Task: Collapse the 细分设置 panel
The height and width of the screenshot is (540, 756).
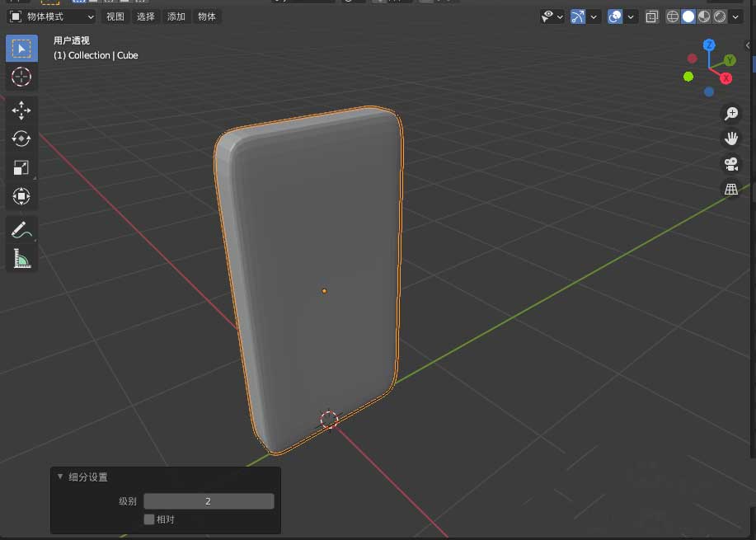Action: pos(60,477)
